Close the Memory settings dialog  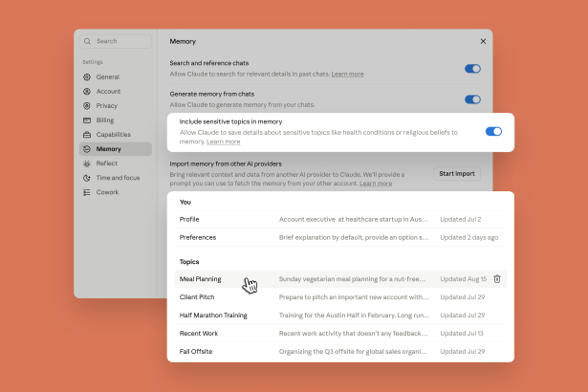(x=483, y=41)
